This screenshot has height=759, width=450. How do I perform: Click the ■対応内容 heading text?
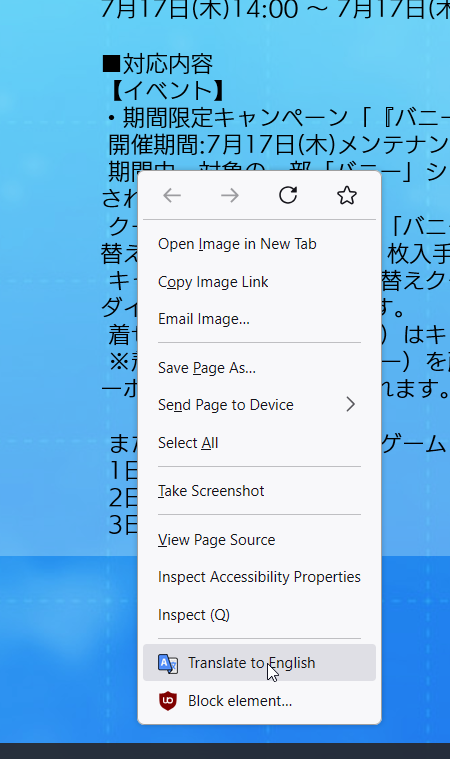[x=158, y=64]
